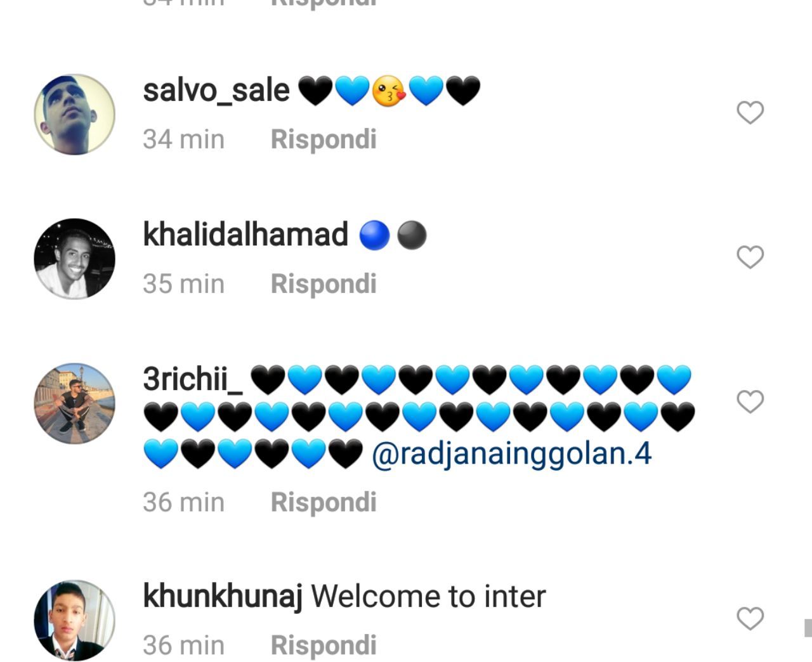Screen dimensions: 812x662
Task: Open khalidalhamad's profile picture
Action: click(x=74, y=259)
